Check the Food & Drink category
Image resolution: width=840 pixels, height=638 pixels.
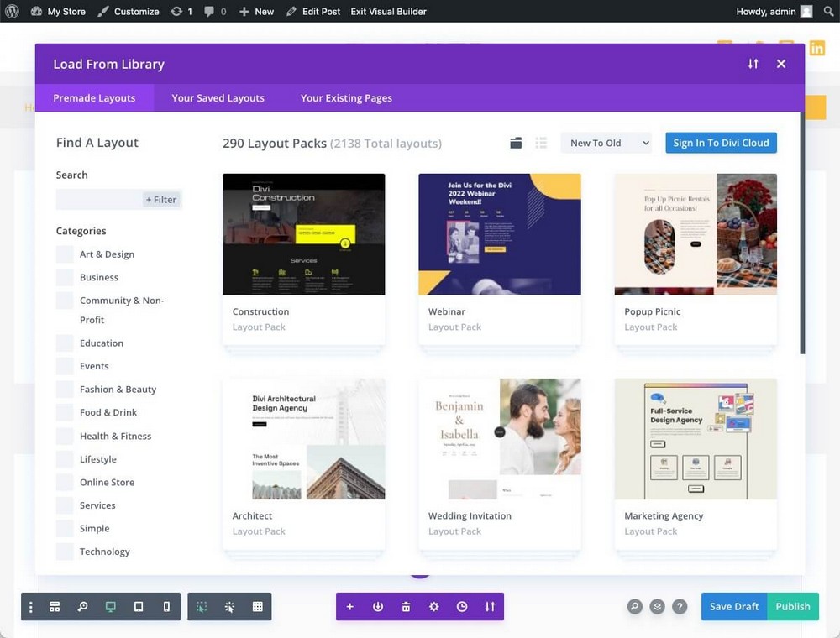point(65,412)
